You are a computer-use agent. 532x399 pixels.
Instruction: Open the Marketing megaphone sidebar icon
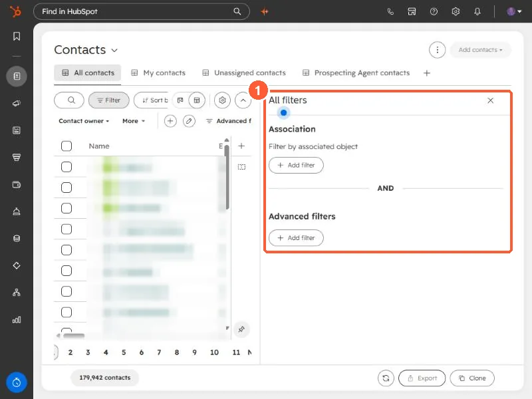[17, 103]
